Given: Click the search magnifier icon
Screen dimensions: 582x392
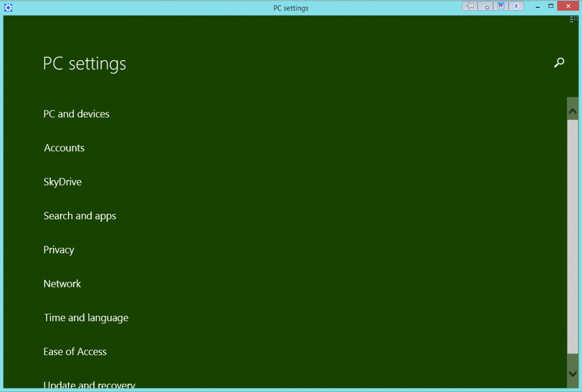Looking at the screenshot, I should 559,63.
